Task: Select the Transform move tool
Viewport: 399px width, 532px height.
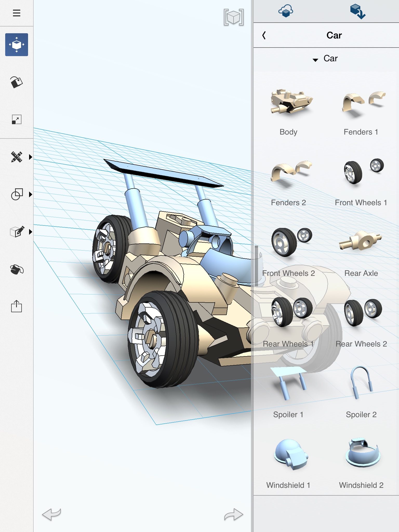Action: click(17, 45)
